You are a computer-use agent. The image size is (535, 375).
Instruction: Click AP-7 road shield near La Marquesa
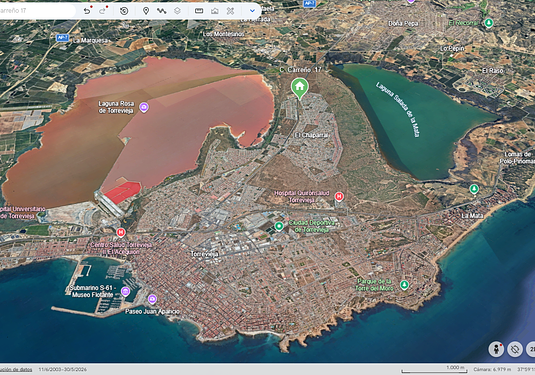pyautogui.click(x=62, y=38)
